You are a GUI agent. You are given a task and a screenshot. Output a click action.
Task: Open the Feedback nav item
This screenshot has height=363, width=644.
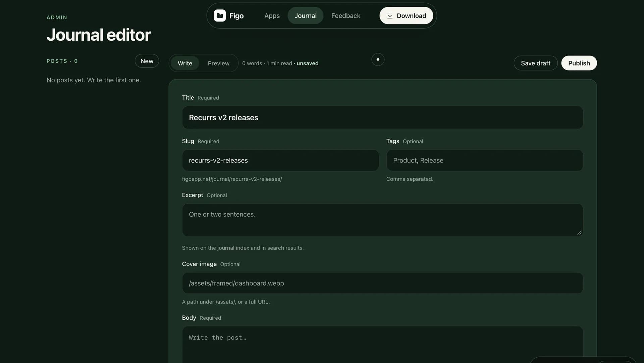345,16
